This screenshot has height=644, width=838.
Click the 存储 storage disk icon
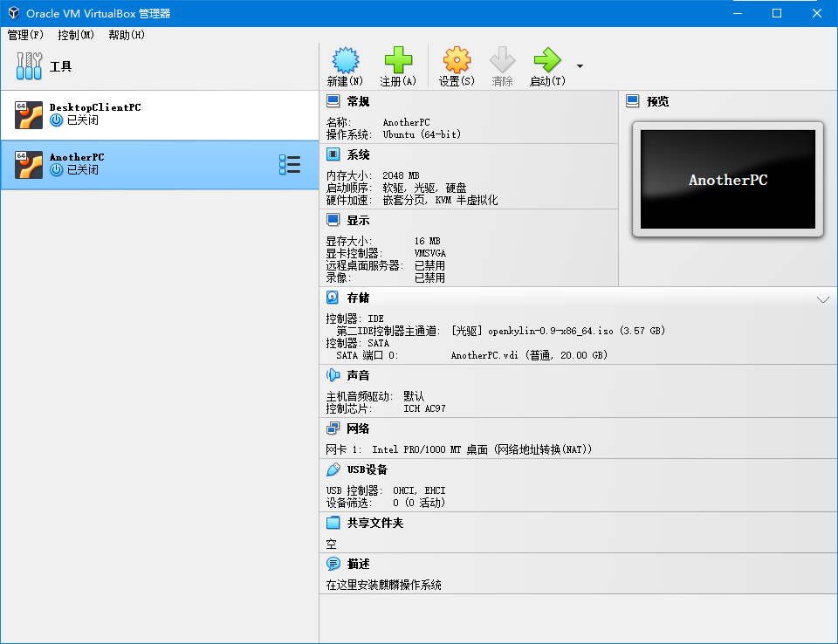[333, 298]
